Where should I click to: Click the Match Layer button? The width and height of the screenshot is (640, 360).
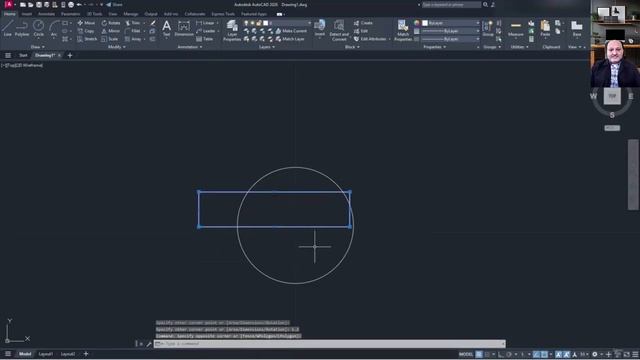290,39
